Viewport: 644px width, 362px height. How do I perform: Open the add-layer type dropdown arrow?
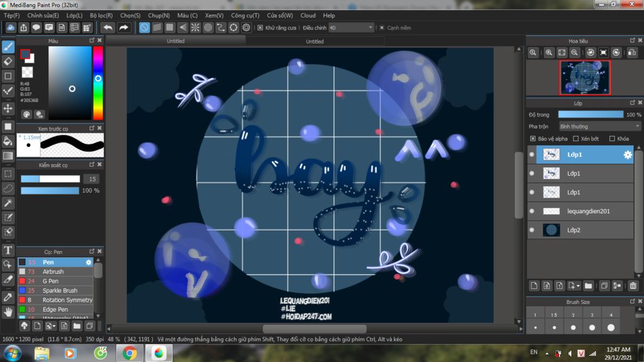[x=579, y=285]
